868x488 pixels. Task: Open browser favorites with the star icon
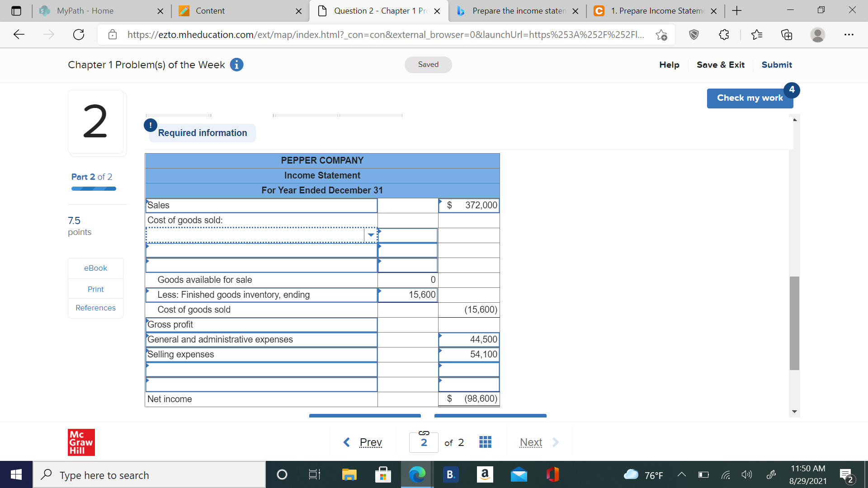tap(757, 34)
